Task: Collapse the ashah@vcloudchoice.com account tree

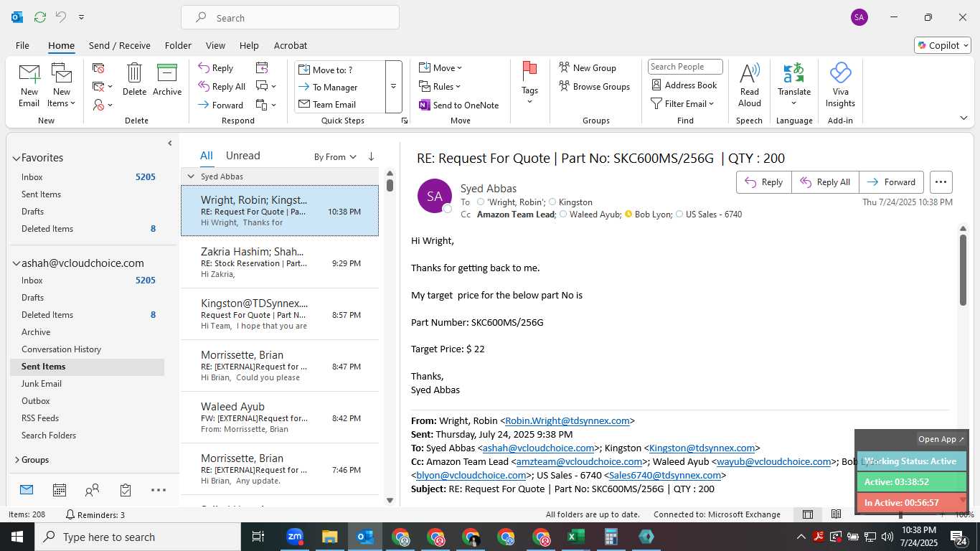Action: 16,263
